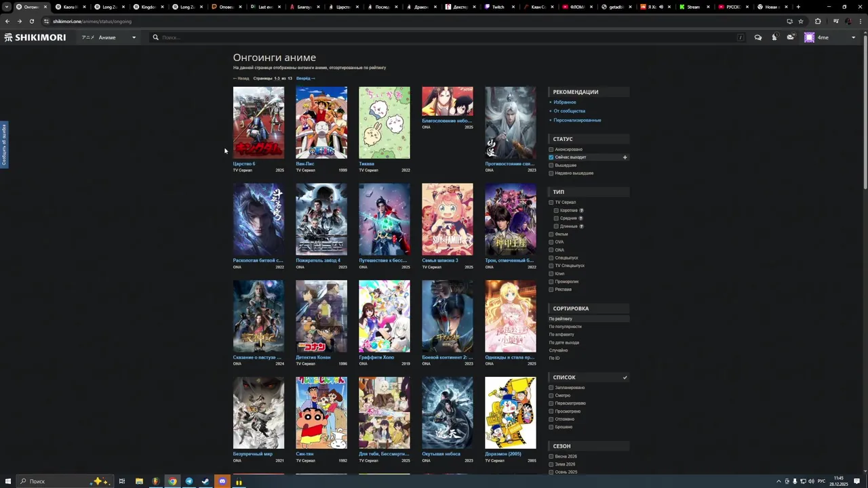
Task: Sort results Случайно
Action: pos(558,350)
